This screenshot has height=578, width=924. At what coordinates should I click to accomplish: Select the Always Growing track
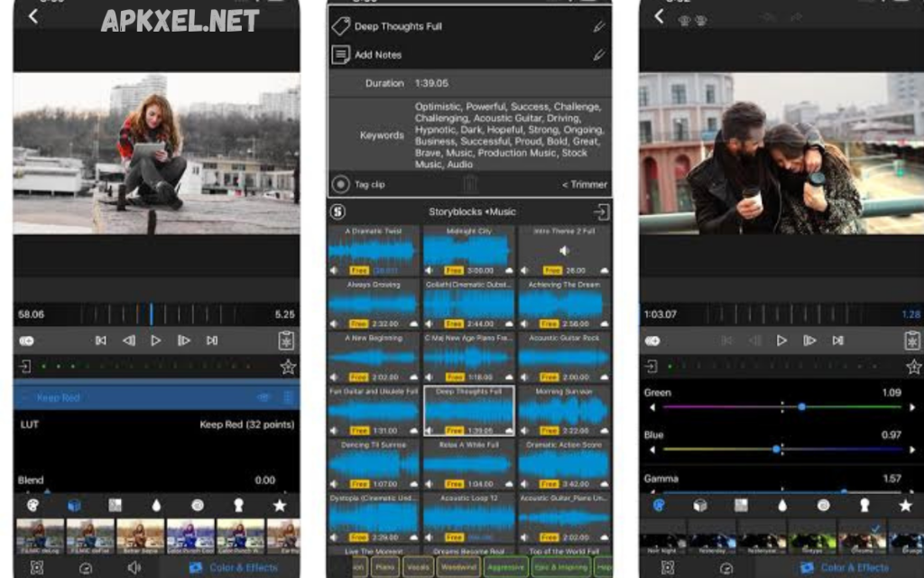[374, 303]
